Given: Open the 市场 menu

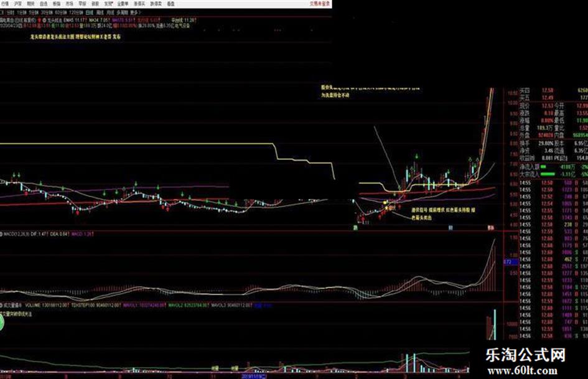Looking at the screenshot, I should [69, 4].
